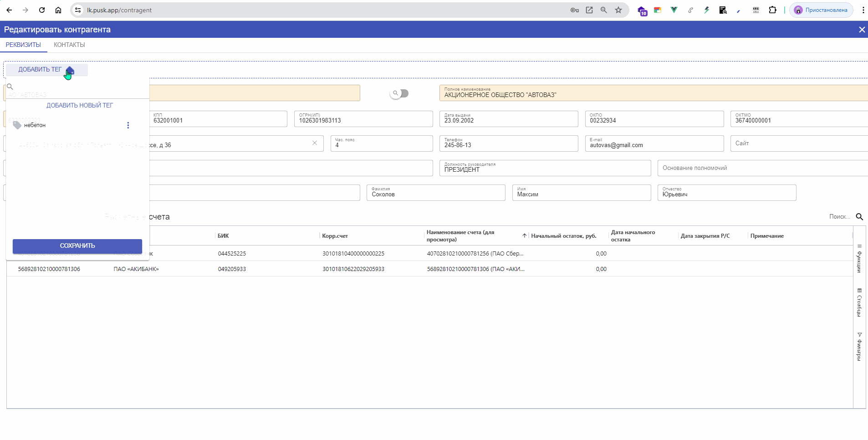
Task: Click the Основание полномочий field
Action: [x=763, y=168]
